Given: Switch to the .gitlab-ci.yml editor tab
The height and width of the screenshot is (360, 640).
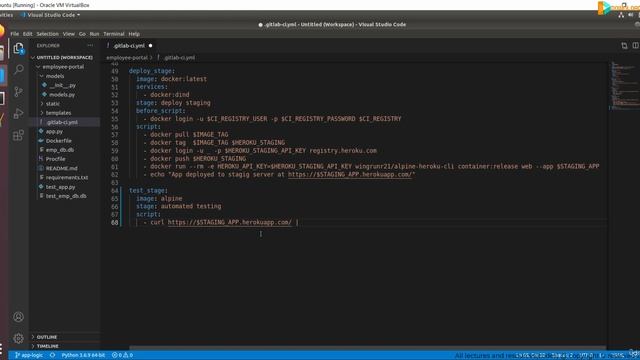Looking at the screenshot, I should [129, 46].
